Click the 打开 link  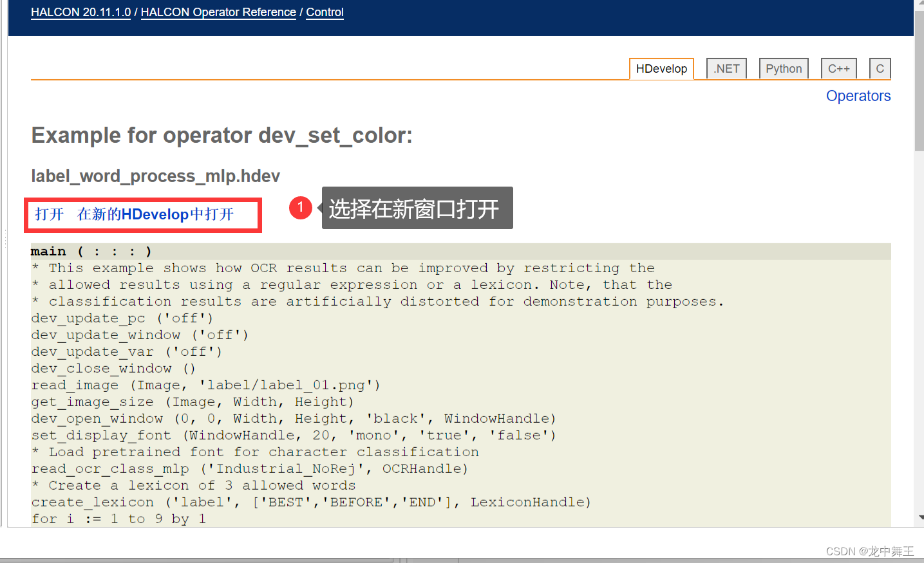[50, 214]
